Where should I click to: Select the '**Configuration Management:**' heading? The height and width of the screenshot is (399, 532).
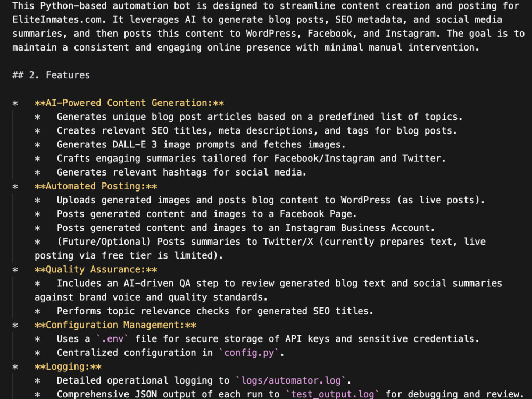pos(115,326)
